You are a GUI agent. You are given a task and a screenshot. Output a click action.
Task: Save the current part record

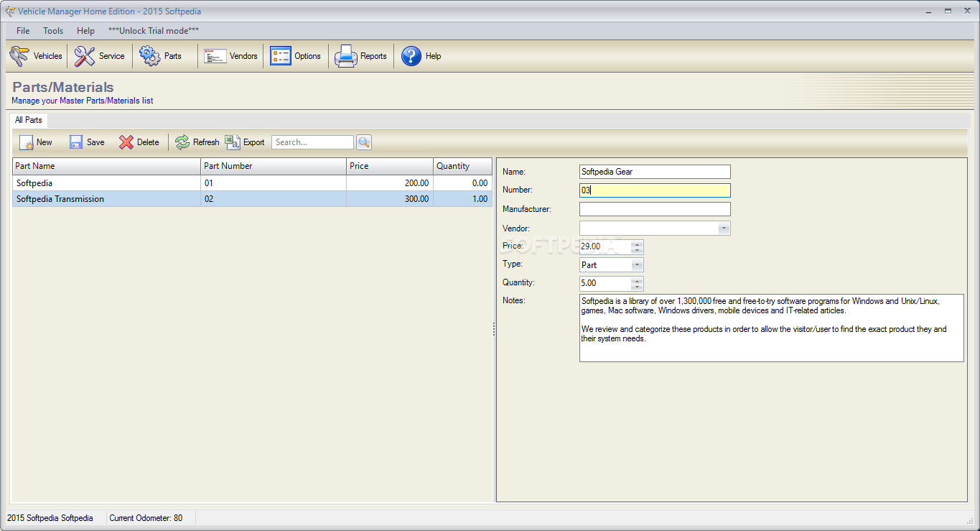point(87,142)
